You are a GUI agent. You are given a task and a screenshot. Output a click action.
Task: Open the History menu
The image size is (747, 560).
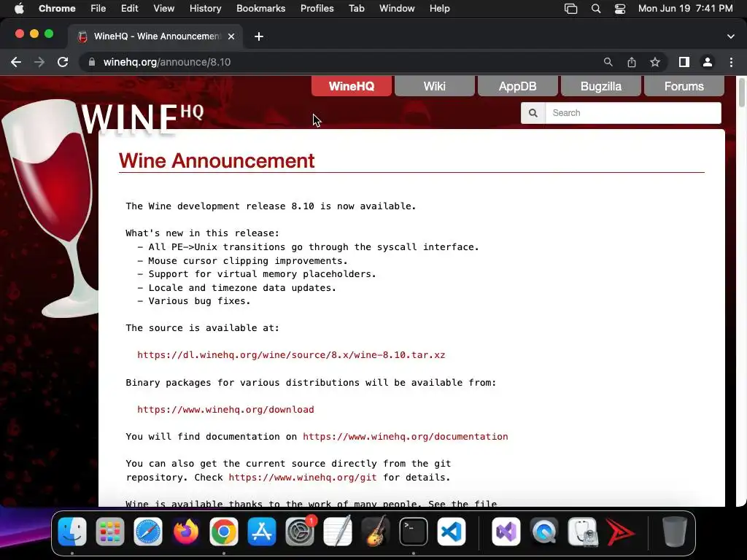205,9
